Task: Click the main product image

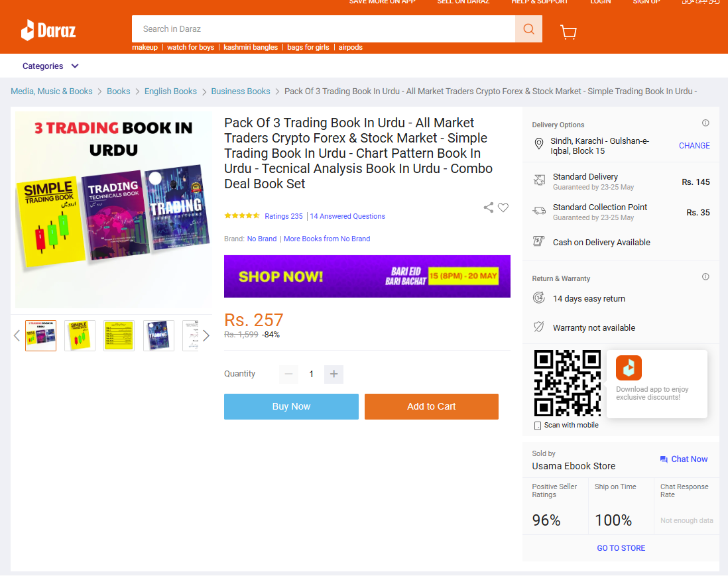Action: 113,209
